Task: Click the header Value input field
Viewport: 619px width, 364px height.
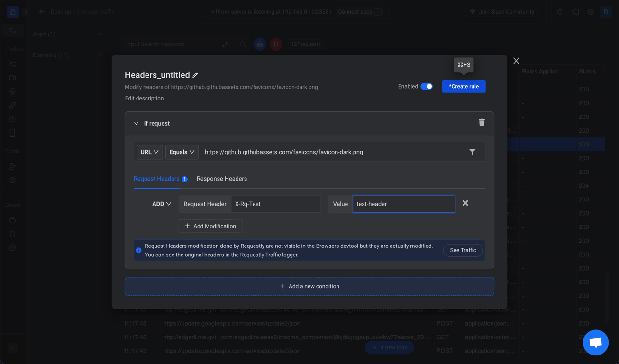Action: (403, 204)
